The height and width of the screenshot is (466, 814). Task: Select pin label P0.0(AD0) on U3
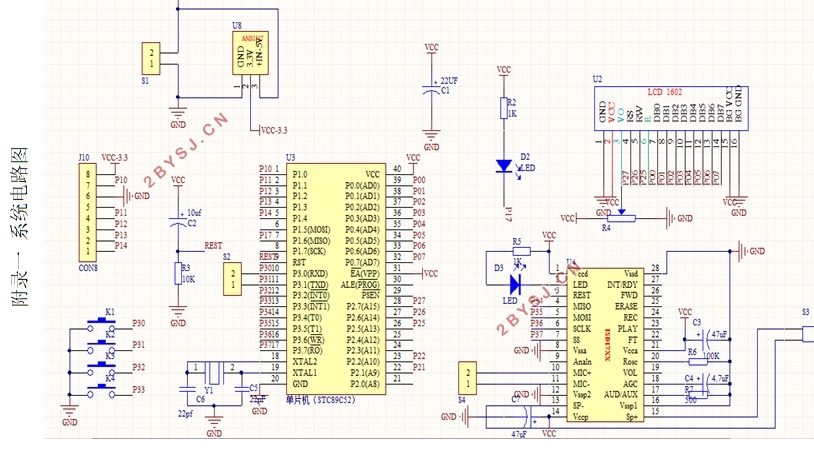click(x=362, y=185)
